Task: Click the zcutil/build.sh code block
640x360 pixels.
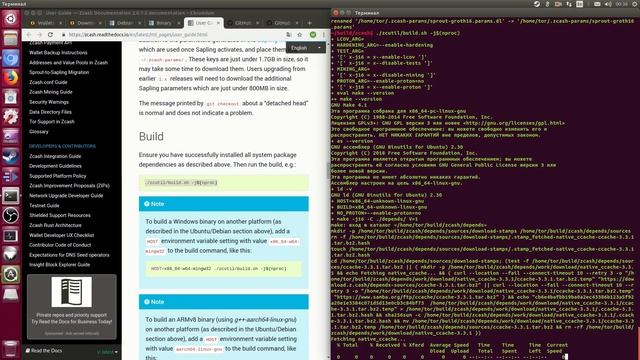Action: [224, 183]
